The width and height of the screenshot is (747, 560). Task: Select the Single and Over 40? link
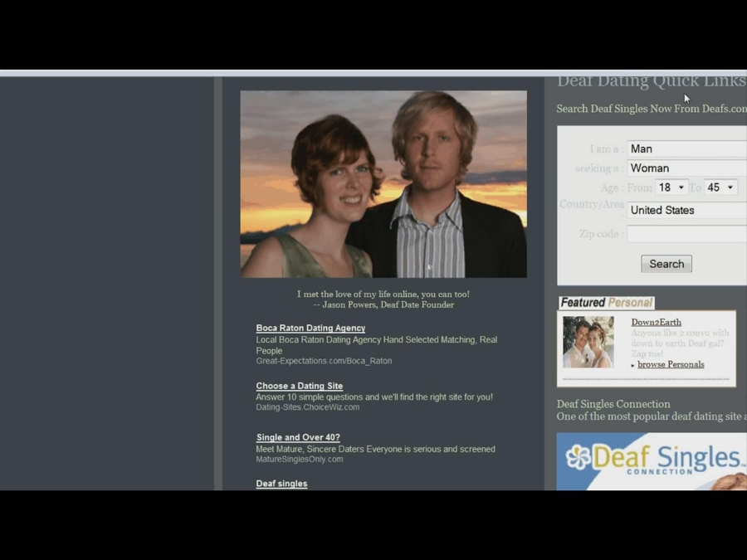298,437
